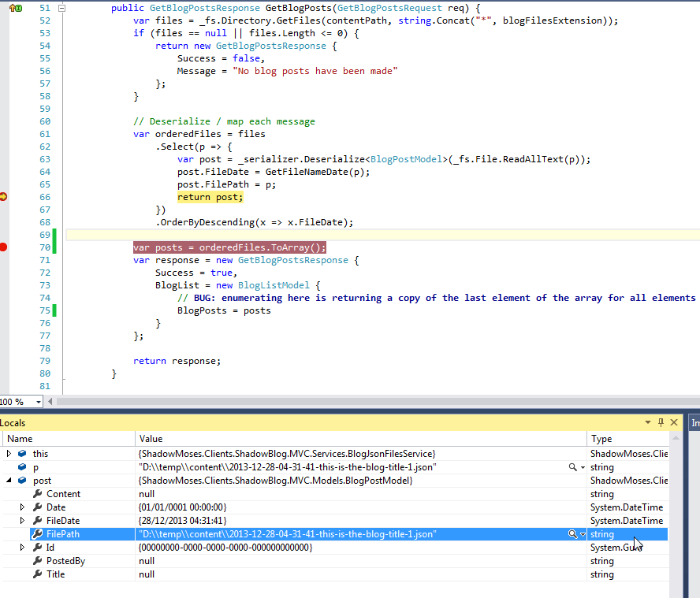Click the FileDate value {28/12/2013 04:31:41}
700x598 pixels.
click(183, 521)
